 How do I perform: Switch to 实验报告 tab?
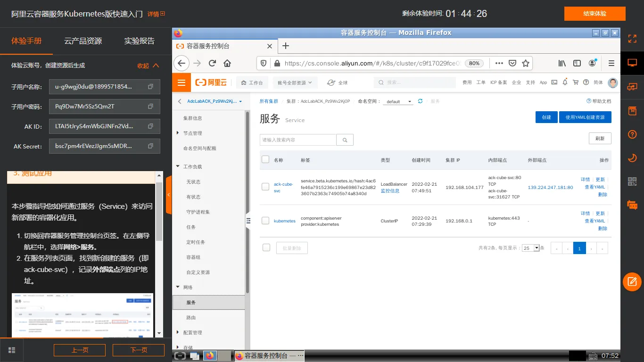click(140, 41)
